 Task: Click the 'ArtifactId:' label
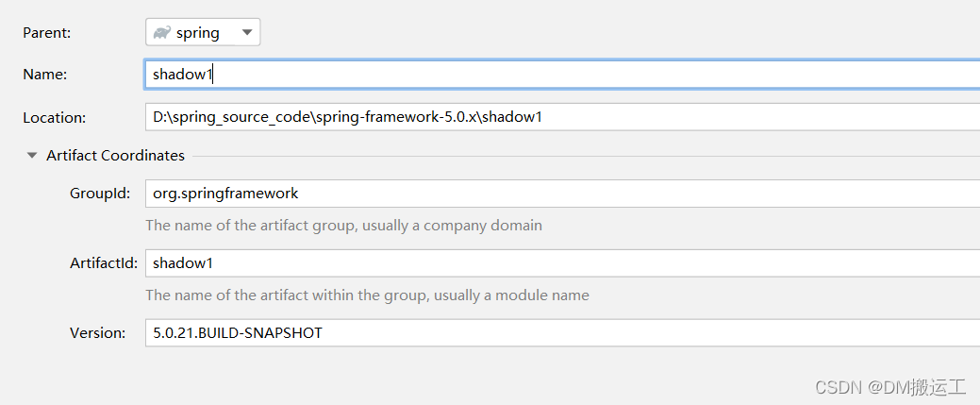pos(104,262)
